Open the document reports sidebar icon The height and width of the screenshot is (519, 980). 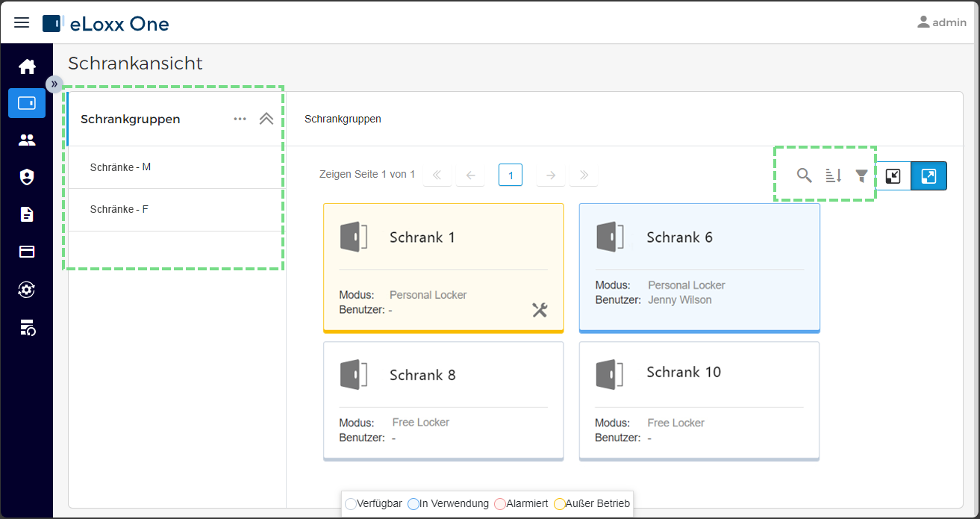[x=27, y=214]
